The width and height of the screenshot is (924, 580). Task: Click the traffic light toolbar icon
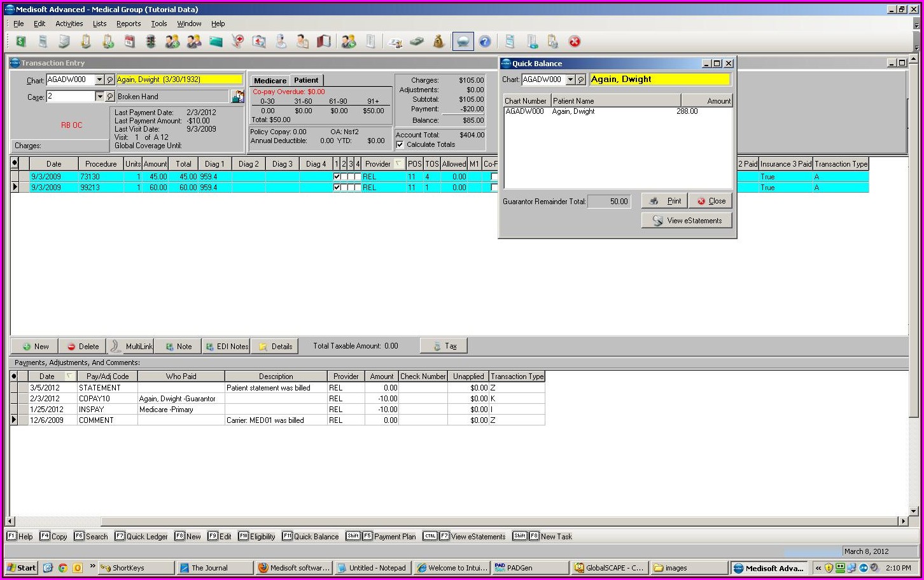click(151, 42)
